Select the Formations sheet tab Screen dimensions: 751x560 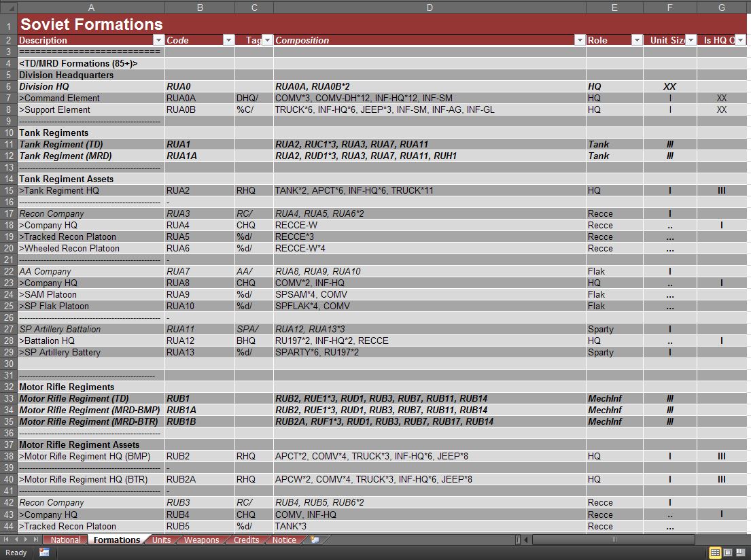(117, 540)
